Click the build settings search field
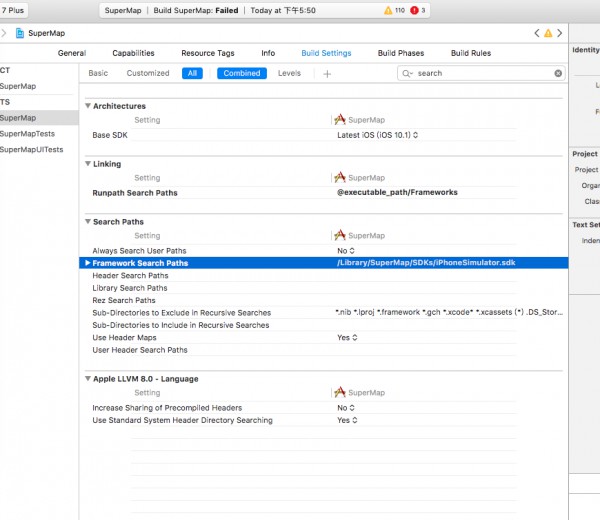Viewport: 600px width, 520px height. coord(481,73)
